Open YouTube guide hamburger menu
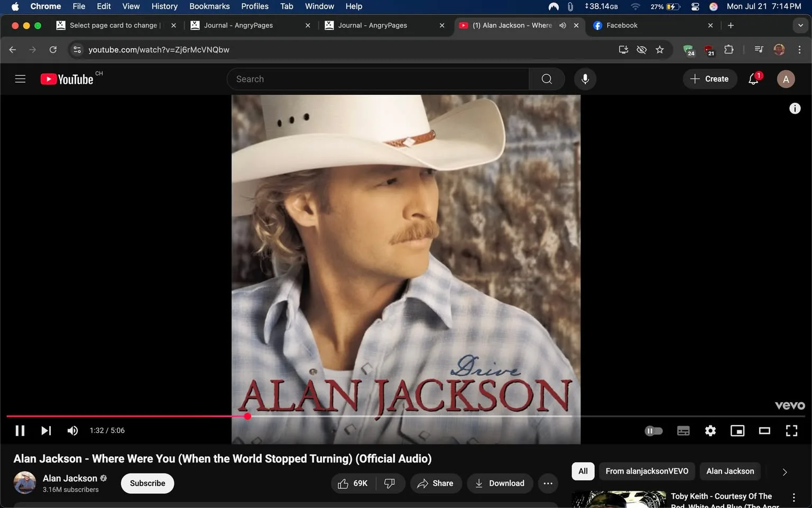The height and width of the screenshot is (508, 812). pyautogui.click(x=20, y=79)
